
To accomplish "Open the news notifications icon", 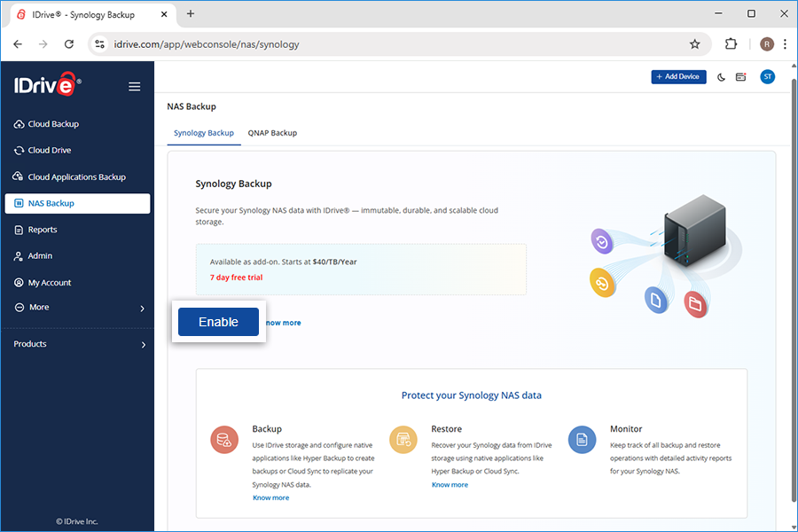I will 741,77.
